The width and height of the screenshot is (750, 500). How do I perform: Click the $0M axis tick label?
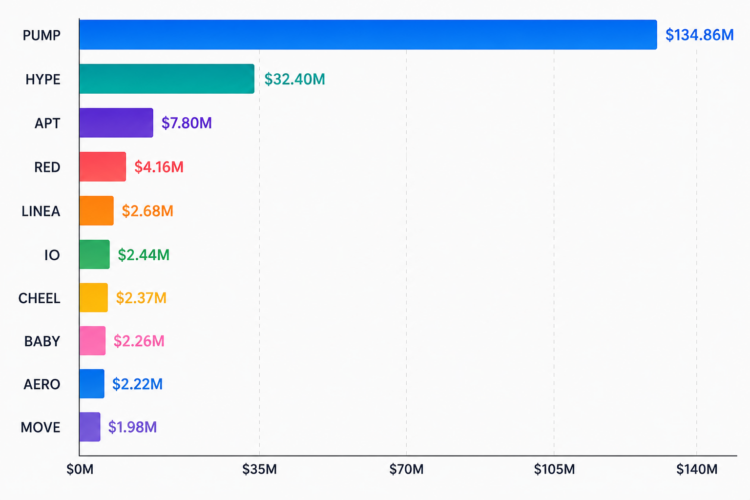click(80, 469)
